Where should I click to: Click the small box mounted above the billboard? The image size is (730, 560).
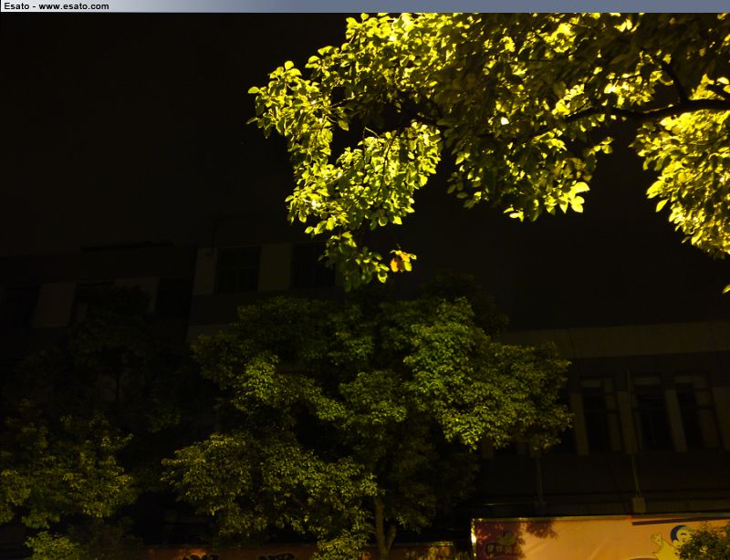click(x=639, y=504)
